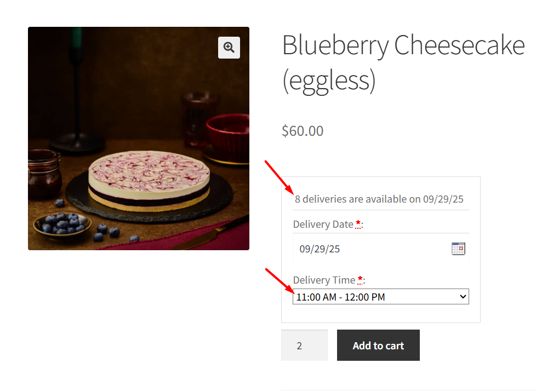The width and height of the screenshot is (536, 392).
Task: Click the bowl of blueberries in photo
Action: click(x=61, y=223)
